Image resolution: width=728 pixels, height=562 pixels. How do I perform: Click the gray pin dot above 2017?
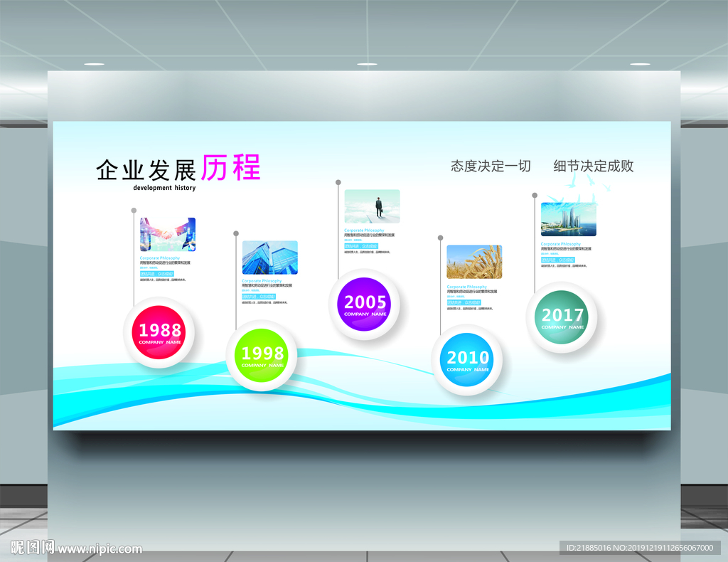click(535, 196)
